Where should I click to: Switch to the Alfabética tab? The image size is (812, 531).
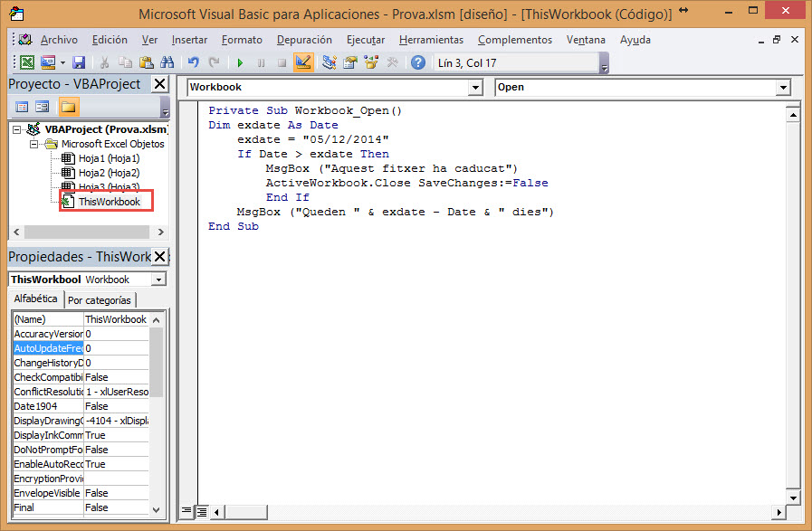35,299
